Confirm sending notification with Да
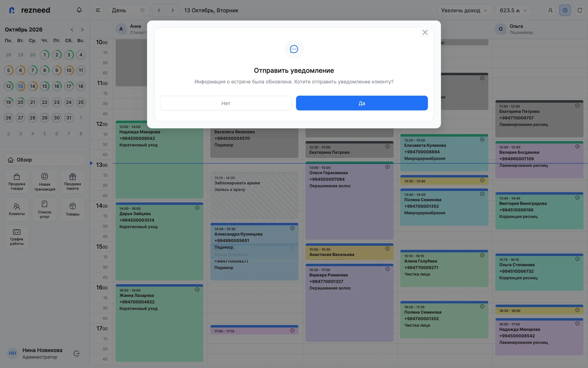The image size is (588, 368). (362, 103)
